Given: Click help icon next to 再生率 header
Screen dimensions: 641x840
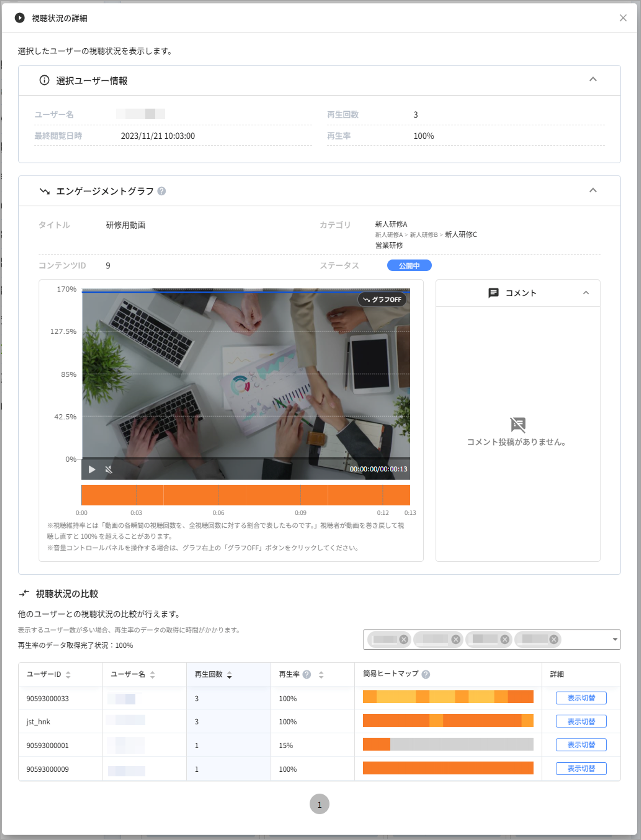Looking at the screenshot, I should click(x=307, y=674).
